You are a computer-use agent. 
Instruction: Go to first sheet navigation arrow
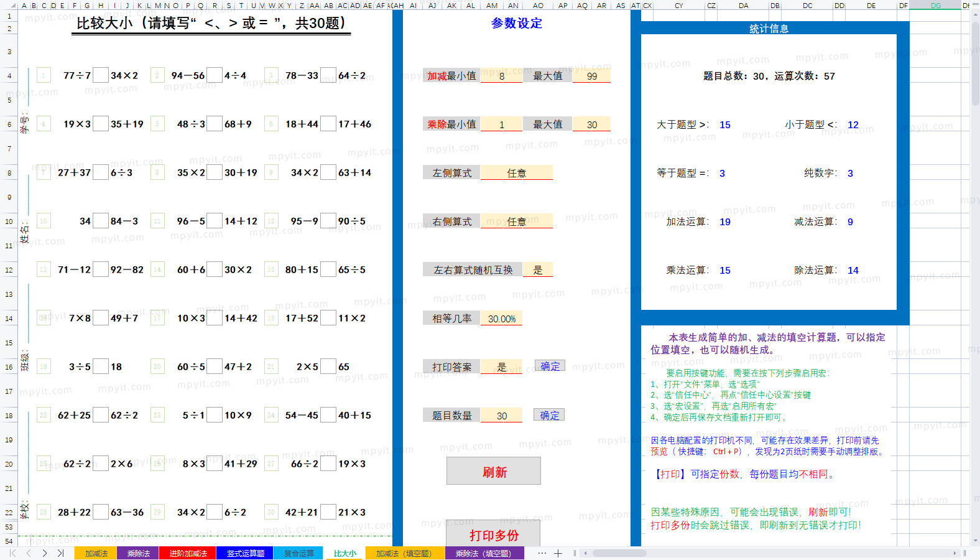(x=12, y=553)
